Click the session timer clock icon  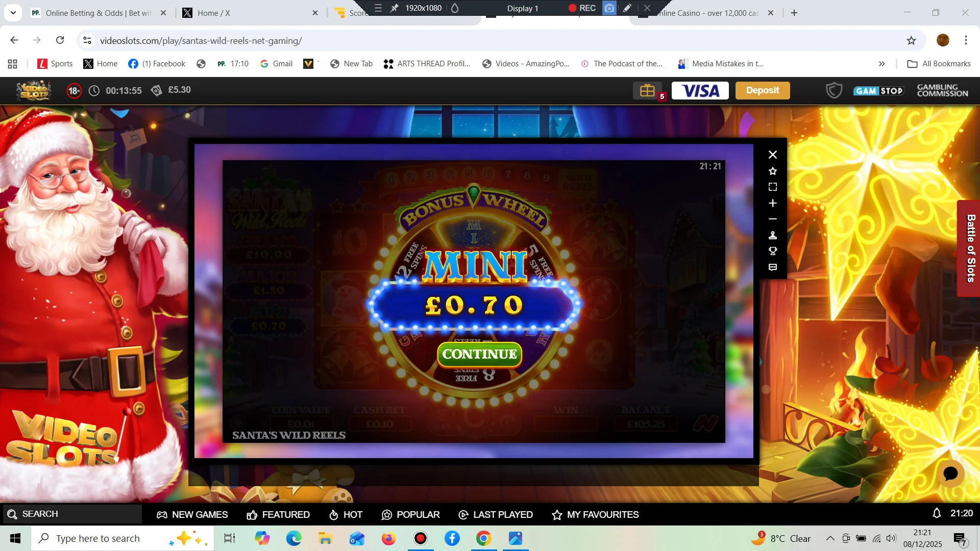coord(94,91)
